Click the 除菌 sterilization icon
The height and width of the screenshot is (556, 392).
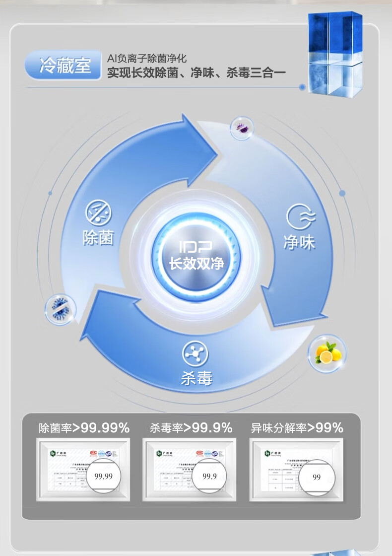[99, 213]
